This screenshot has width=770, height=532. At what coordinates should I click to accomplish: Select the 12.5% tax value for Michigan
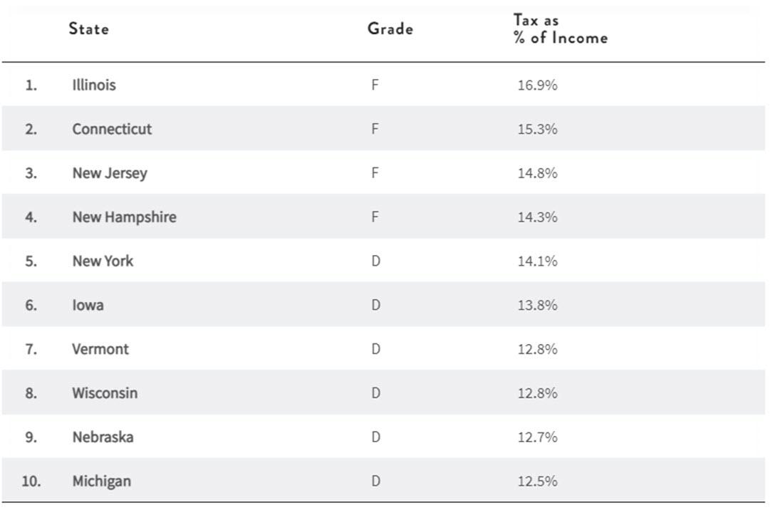tap(537, 481)
